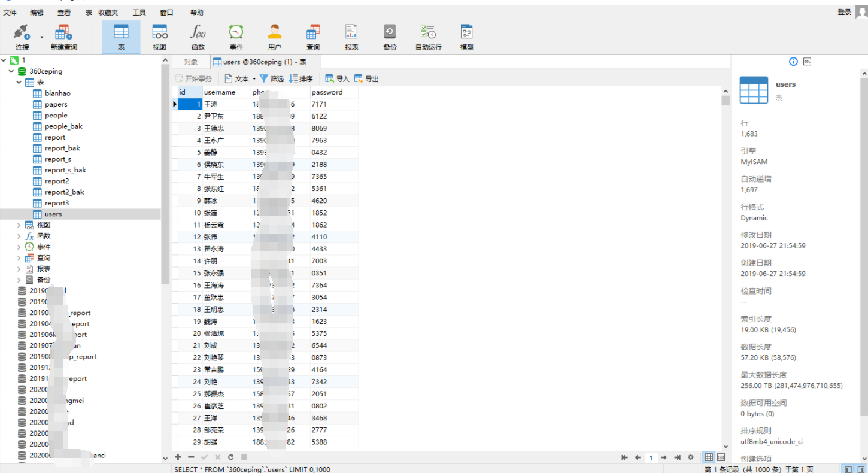868x473 pixels.
Task: Open the 模型 (Model) toolbar button
Action: click(466, 37)
